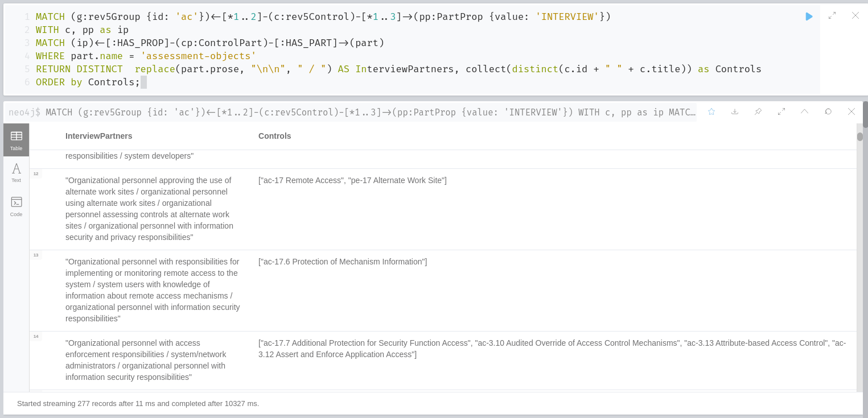Save result frame query as favorite star
The image size is (868, 418).
tap(711, 111)
